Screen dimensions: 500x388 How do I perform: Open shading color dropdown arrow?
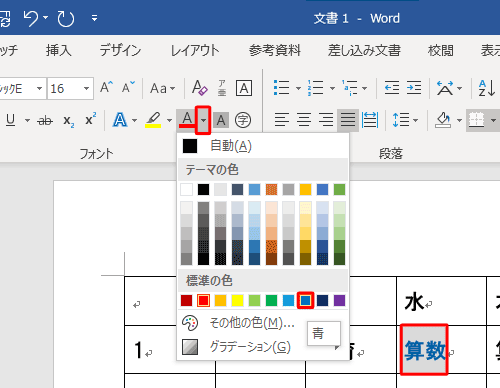tap(459, 120)
